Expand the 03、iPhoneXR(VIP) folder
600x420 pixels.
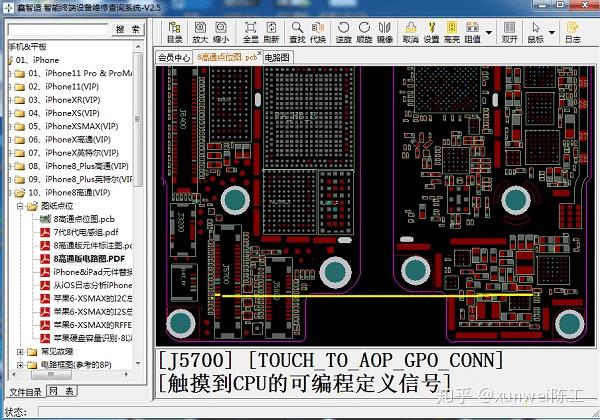click(x=10, y=100)
